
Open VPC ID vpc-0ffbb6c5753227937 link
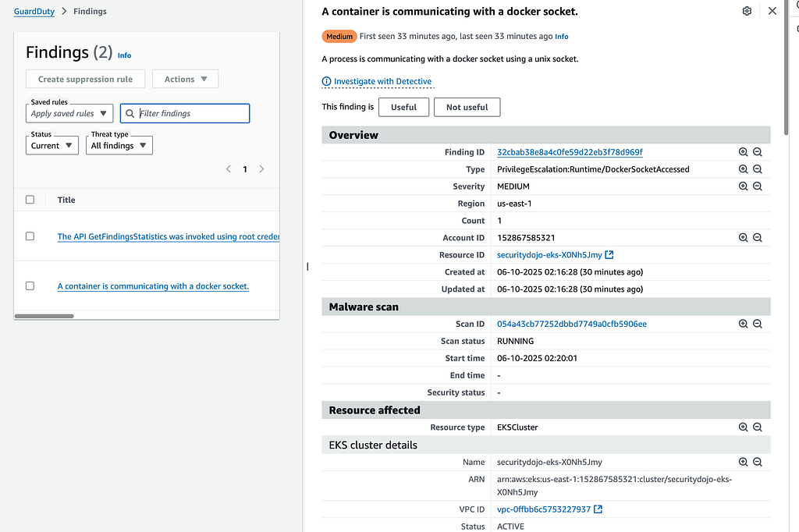coord(544,509)
